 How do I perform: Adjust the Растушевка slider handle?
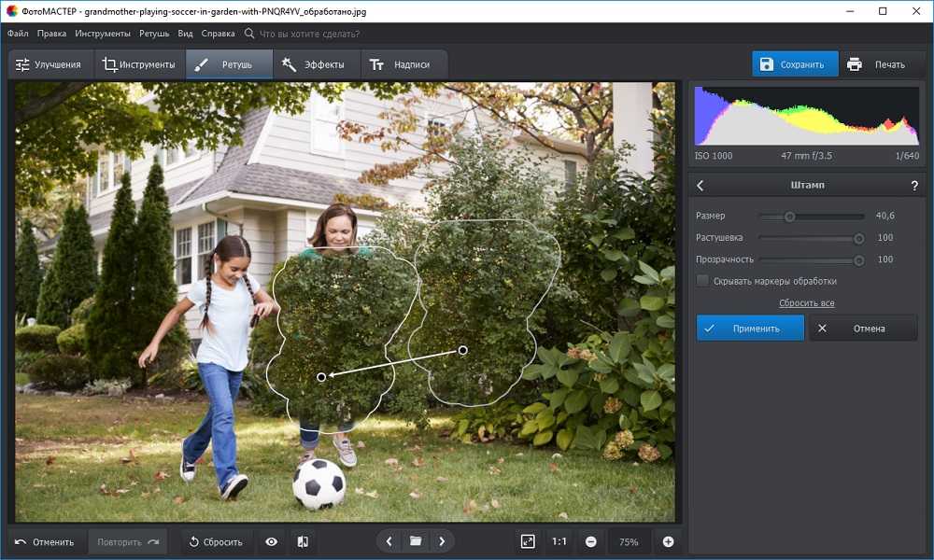859,239
